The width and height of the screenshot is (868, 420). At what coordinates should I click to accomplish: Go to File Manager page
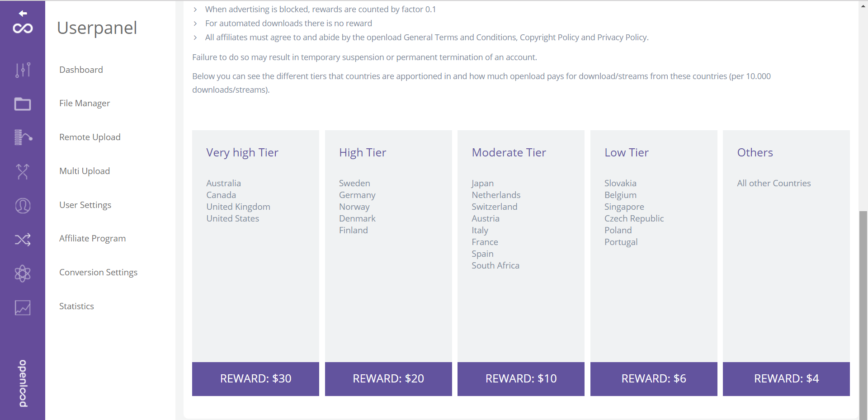pyautogui.click(x=85, y=103)
